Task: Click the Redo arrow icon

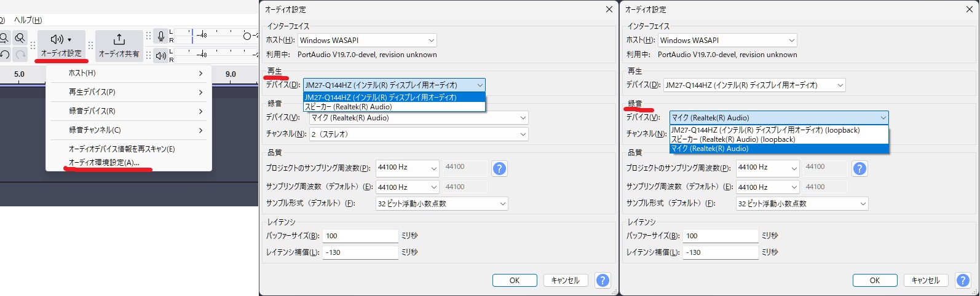Action: click(x=20, y=55)
